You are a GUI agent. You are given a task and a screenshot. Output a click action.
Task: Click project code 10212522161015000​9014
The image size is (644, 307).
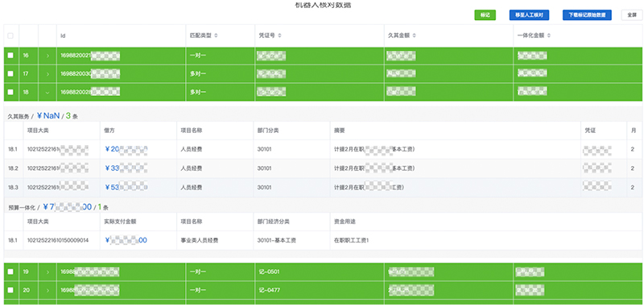57,240
